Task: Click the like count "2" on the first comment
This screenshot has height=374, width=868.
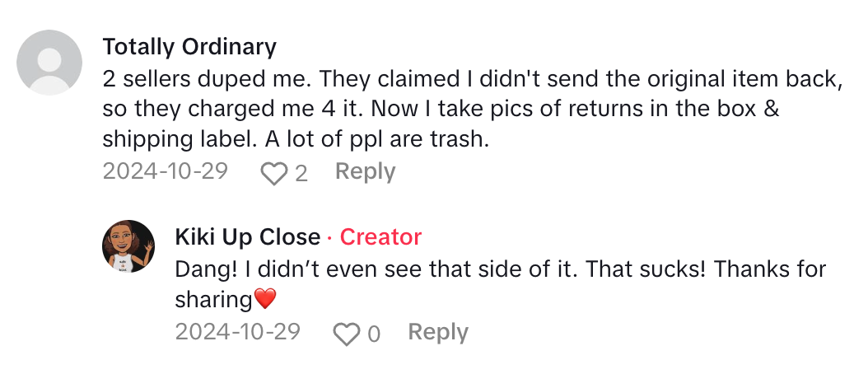Action: pyautogui.click(x=301, y=173)
